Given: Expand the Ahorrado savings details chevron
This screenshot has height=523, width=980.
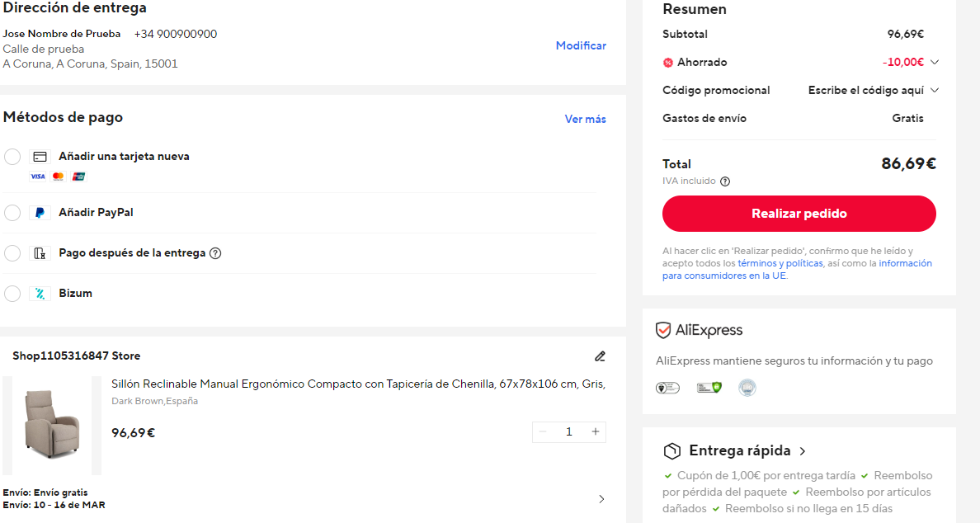Looking at the screenshot, I should (935, 62).
